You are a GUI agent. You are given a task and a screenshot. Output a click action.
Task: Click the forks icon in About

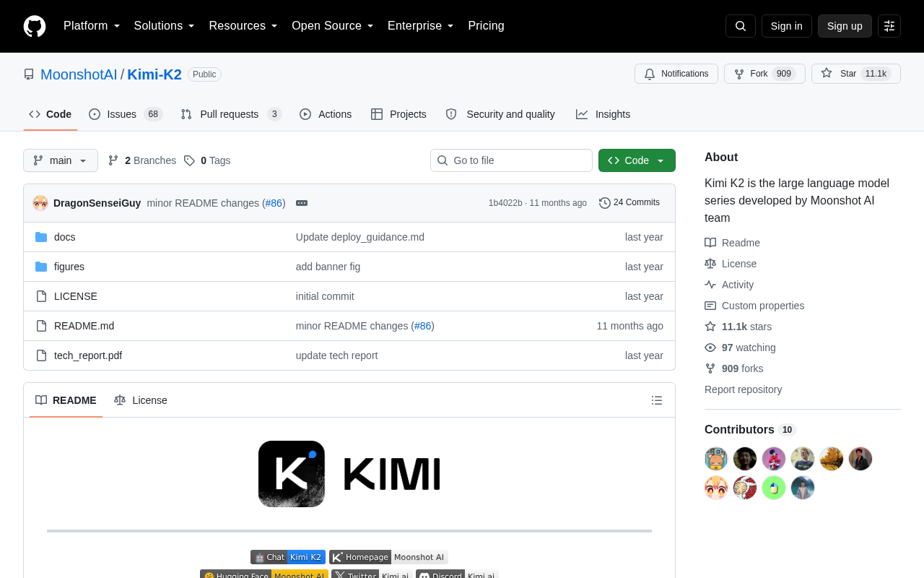(x=710, y=368)
